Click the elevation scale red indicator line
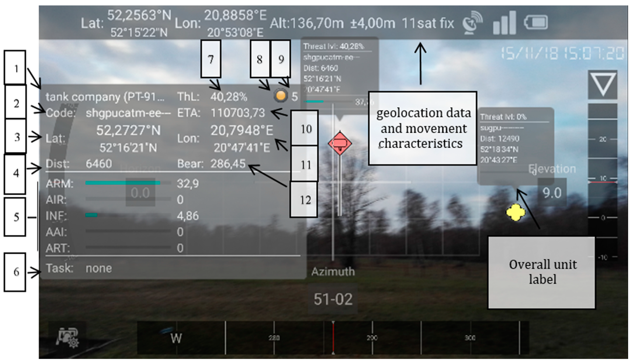This screenshot has width=633, height=364. [603, 182]
